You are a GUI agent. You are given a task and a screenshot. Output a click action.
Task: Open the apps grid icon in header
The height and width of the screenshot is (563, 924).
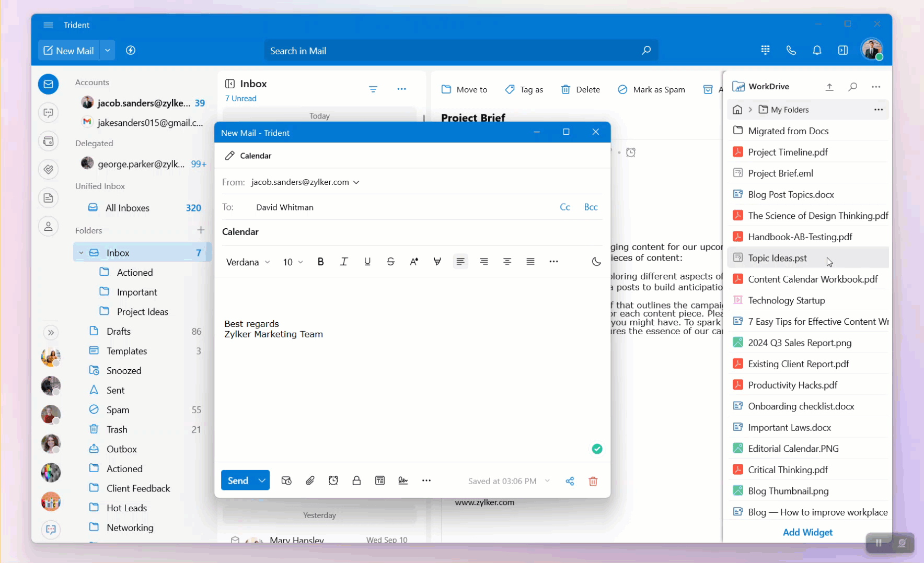(x=765, y=50)
